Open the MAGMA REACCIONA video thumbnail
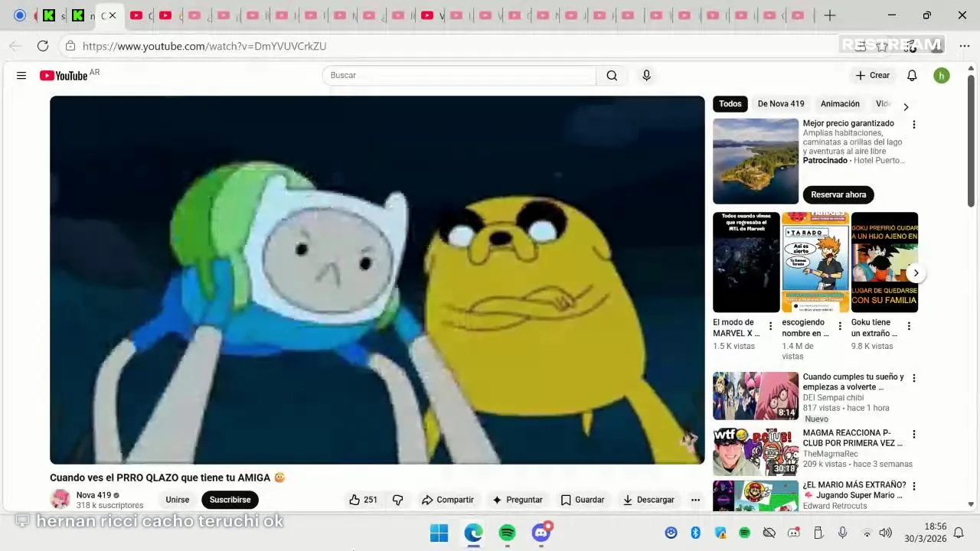This screenshot has width=980, height=551. coord(756,452)
